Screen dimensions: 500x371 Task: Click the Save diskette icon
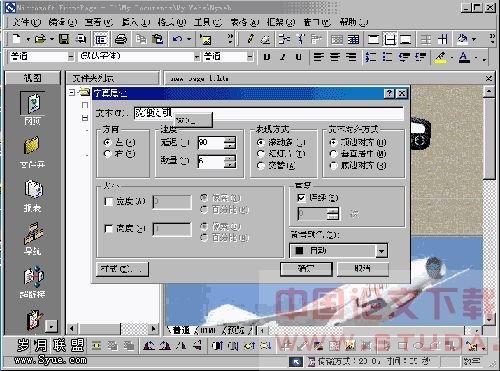click(x=64, y=39)
